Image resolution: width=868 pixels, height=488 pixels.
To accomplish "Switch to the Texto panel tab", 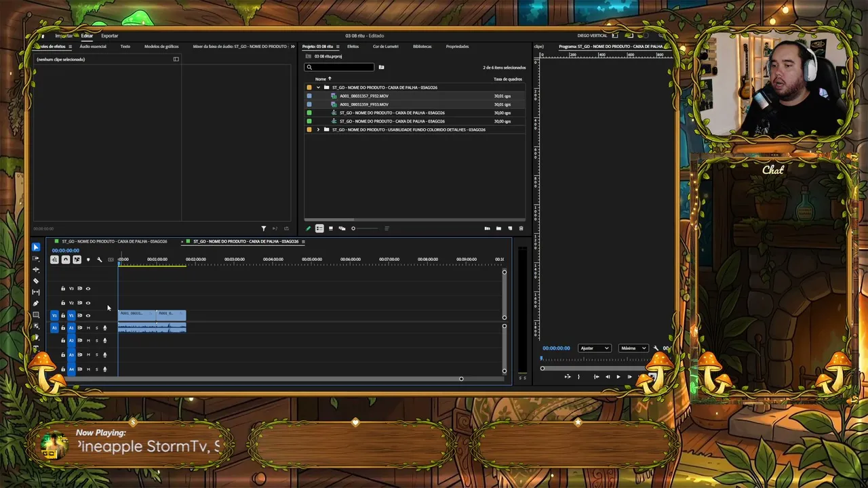I will click(x=125, y=47).
